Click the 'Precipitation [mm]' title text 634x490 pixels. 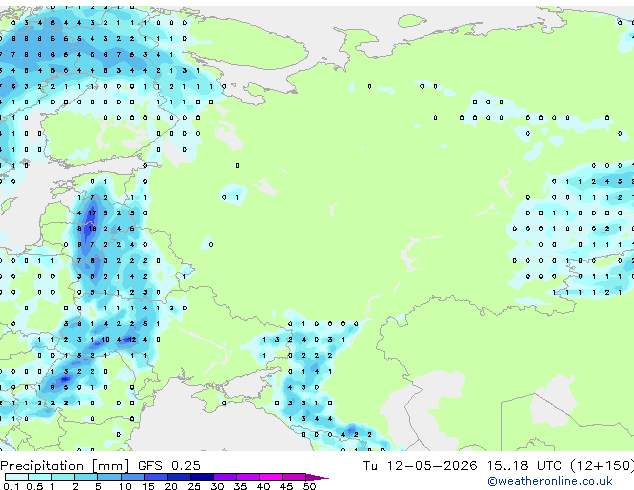[x=65, y=466]
